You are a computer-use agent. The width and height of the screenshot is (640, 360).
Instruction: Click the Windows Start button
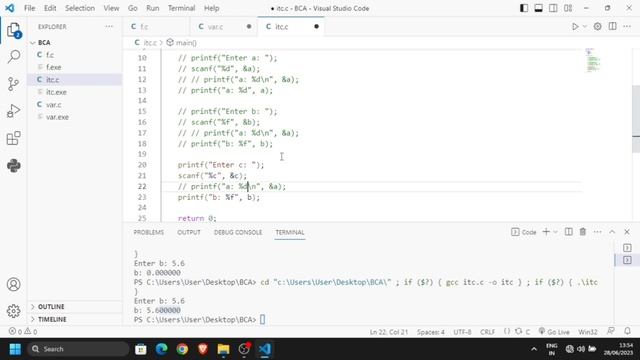[x=15, y=349]
